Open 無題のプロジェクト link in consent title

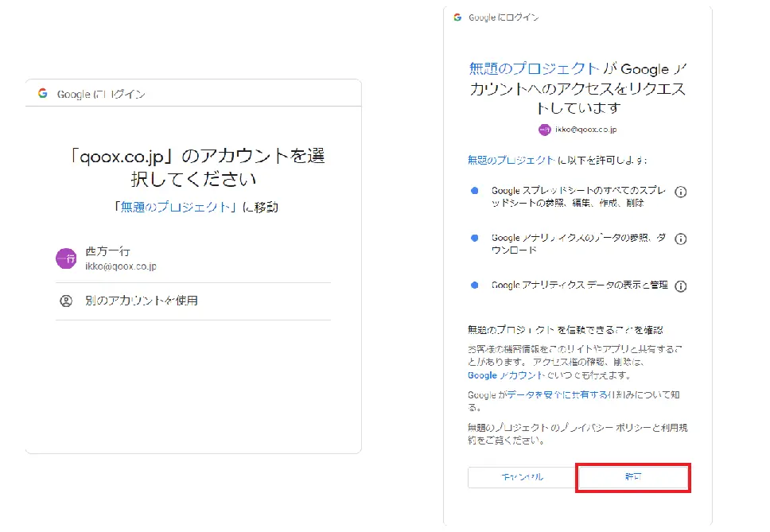coord(535,68)
